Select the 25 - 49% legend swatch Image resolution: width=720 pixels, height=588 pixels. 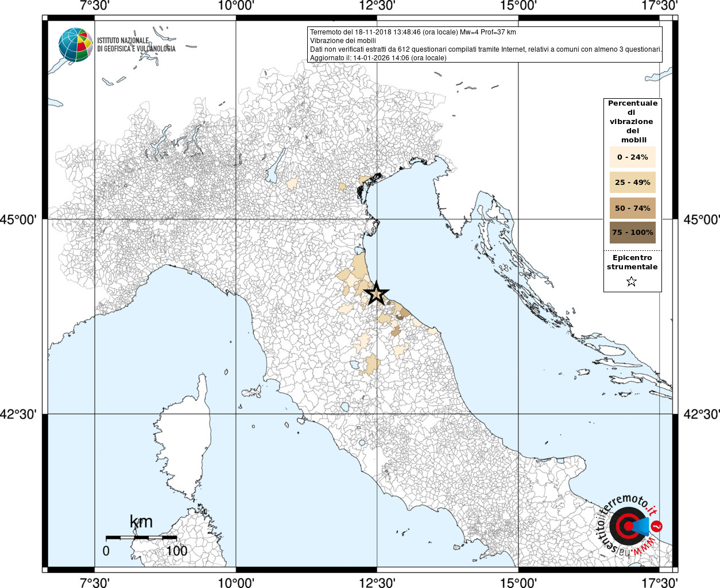[x=632, y=182]
